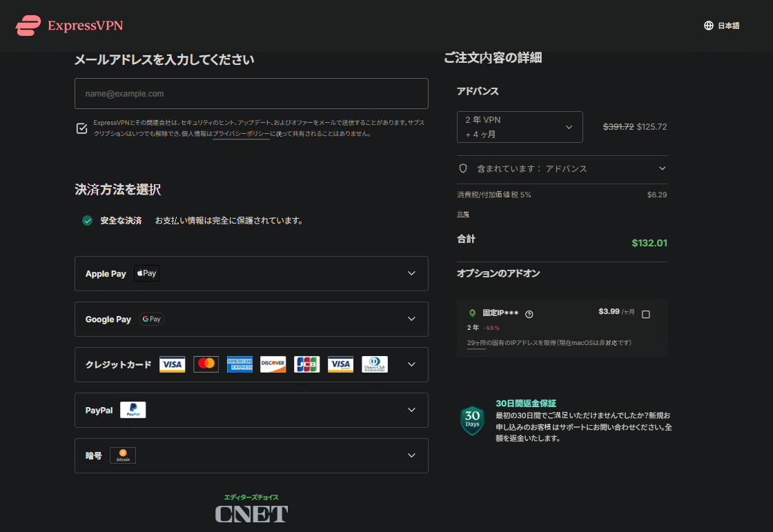Focus the email address input field
Viewport: 773px width, 532px height.
(251, 93)
